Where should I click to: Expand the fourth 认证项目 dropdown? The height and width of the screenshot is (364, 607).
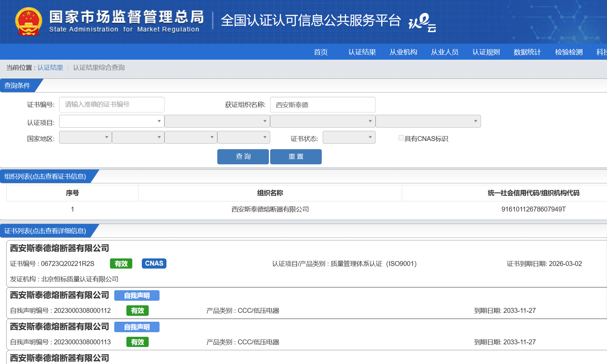pos(428,121)
